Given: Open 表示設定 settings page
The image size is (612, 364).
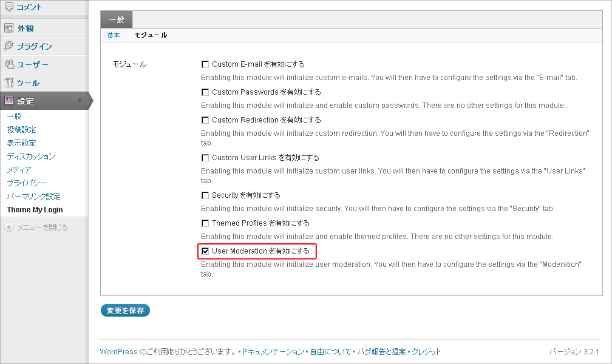Looking at the screenshot, I should [x=21, y=143].
